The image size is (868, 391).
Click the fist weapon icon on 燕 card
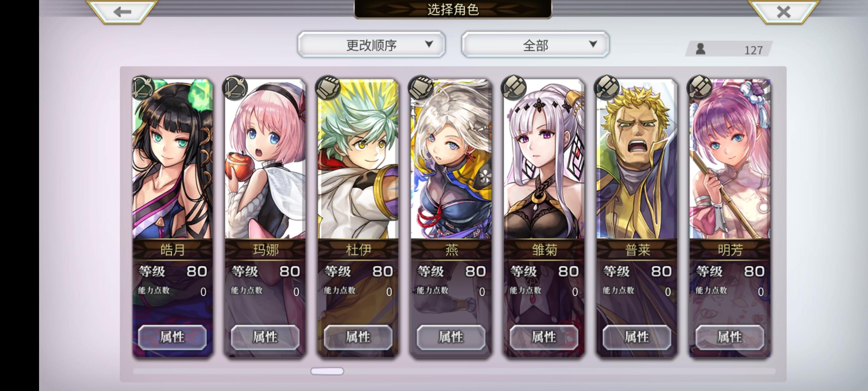(421, 88)
